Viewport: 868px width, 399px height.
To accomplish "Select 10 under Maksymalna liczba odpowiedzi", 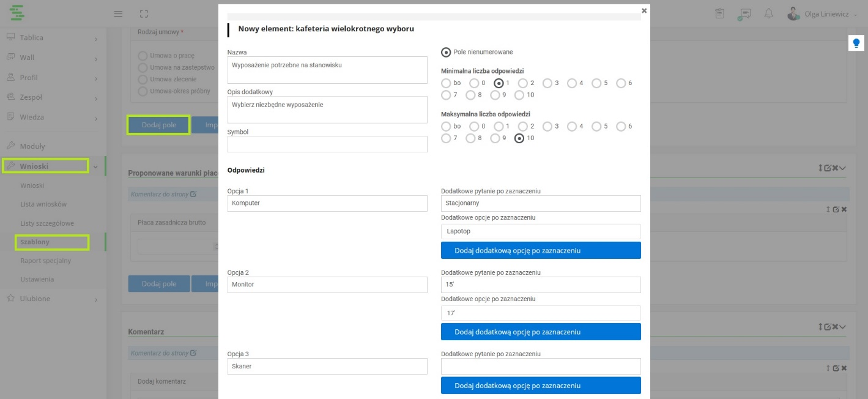I will (x=519, y=138).
